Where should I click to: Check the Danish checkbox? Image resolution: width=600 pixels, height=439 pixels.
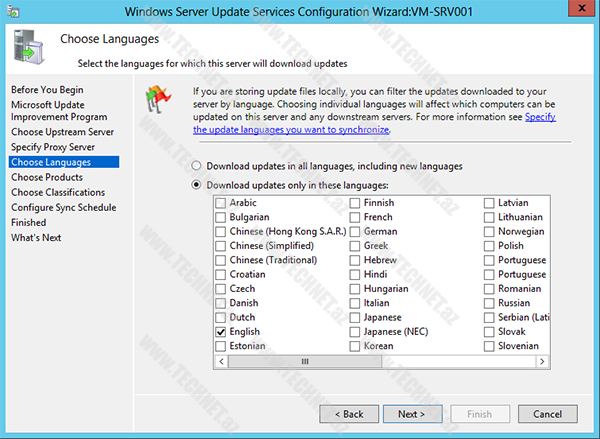pos(220,303)
